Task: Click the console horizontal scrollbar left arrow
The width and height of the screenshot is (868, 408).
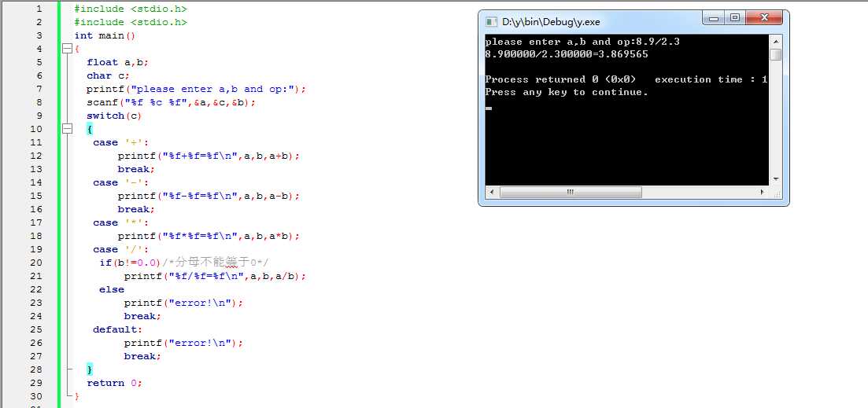Action: coord(491,193)
